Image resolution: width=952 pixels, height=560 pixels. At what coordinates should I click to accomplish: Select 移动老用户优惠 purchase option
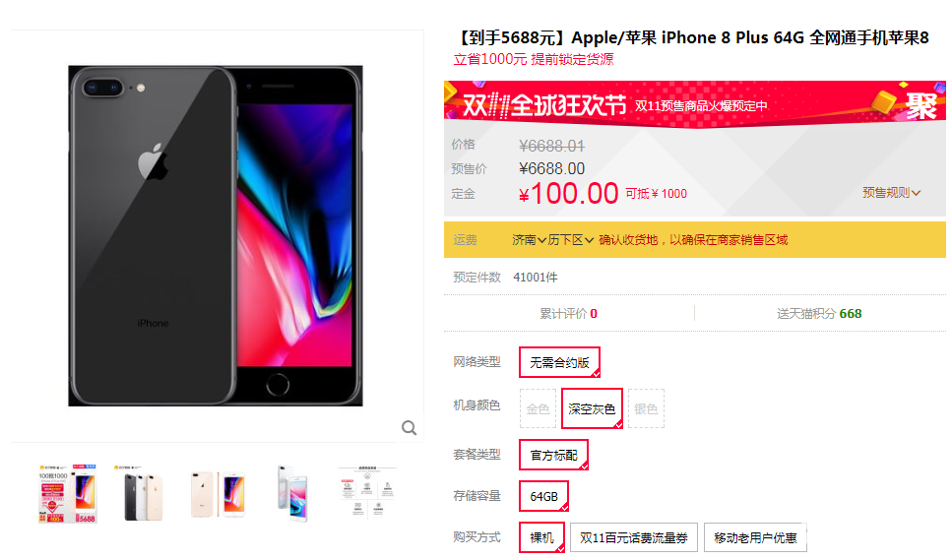coord(755,537)
